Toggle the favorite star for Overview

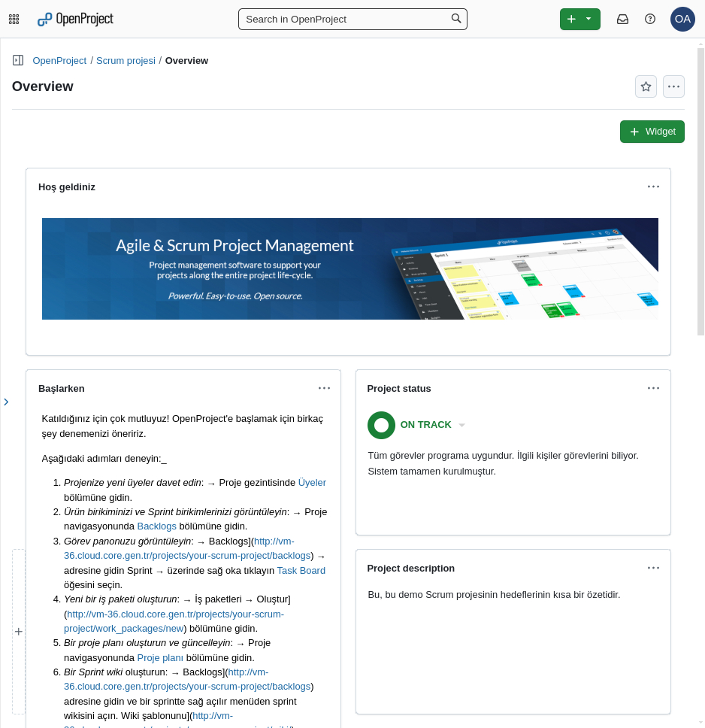tap(646, 86)
